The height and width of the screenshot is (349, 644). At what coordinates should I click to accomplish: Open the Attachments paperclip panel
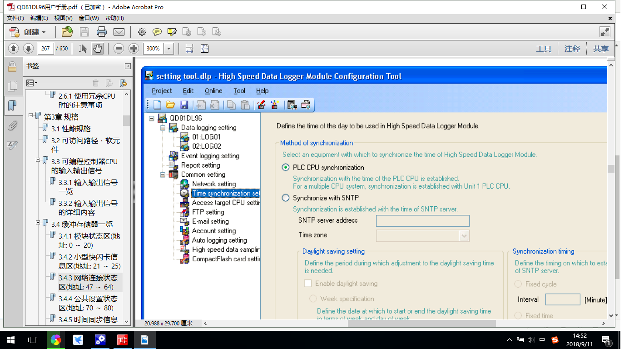click(x=13, y=126)
